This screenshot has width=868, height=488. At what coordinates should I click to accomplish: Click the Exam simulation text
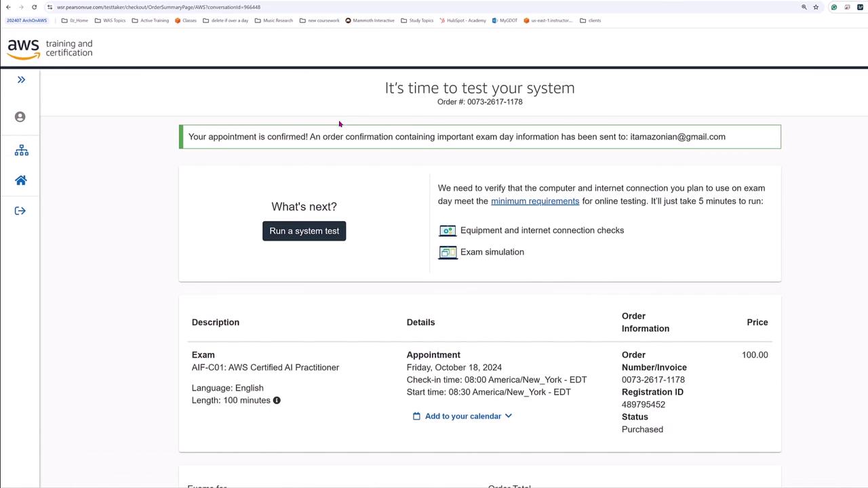492,252
